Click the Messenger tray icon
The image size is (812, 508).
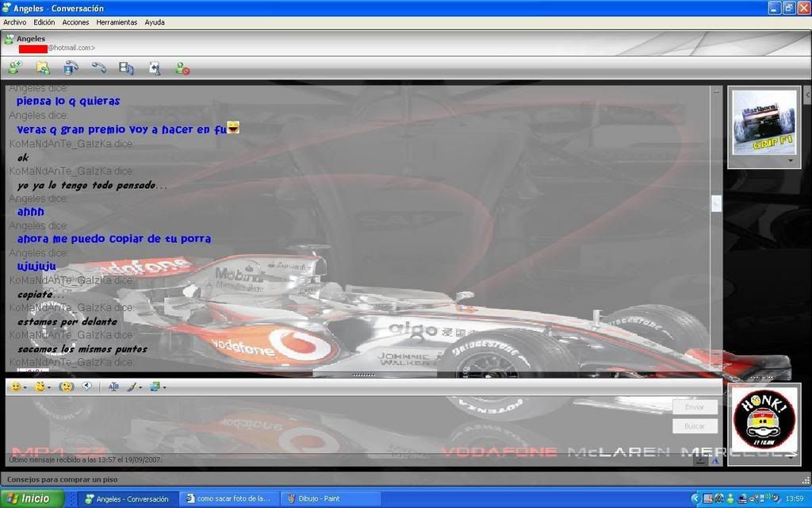(730, 498)
